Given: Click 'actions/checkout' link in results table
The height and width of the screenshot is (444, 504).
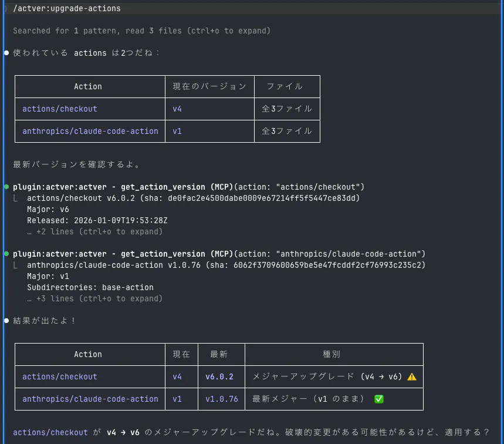Looking at the screenshot, I should 59,377.
